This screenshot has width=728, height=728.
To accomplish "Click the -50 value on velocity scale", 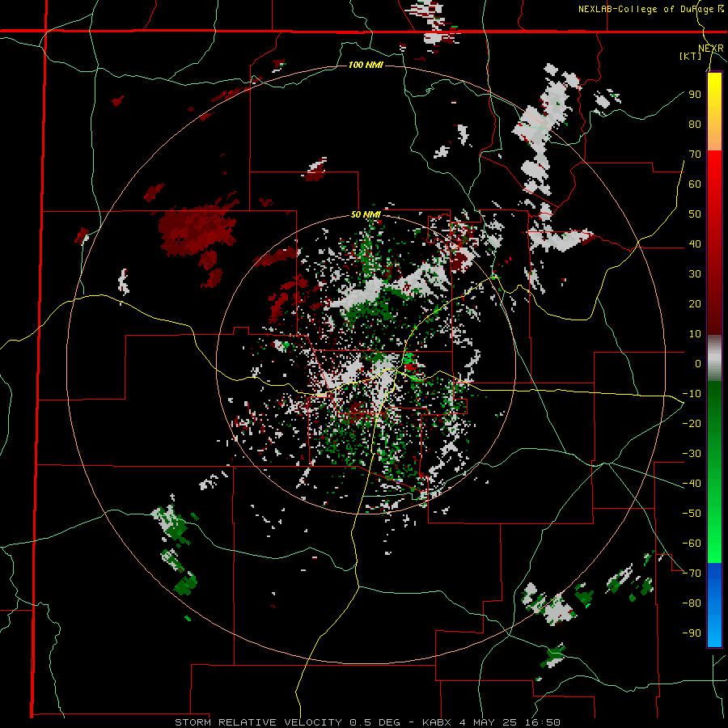I will (x=692, y=514).
